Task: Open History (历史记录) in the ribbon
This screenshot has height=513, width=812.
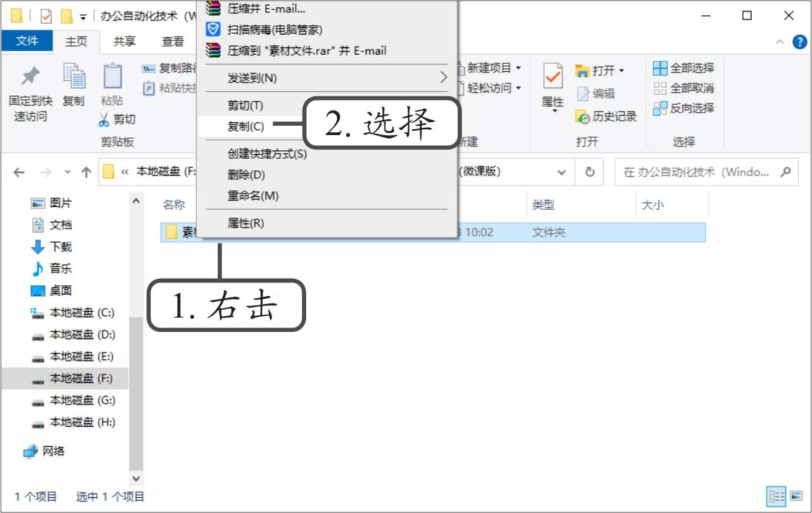Action: [606, 116]
